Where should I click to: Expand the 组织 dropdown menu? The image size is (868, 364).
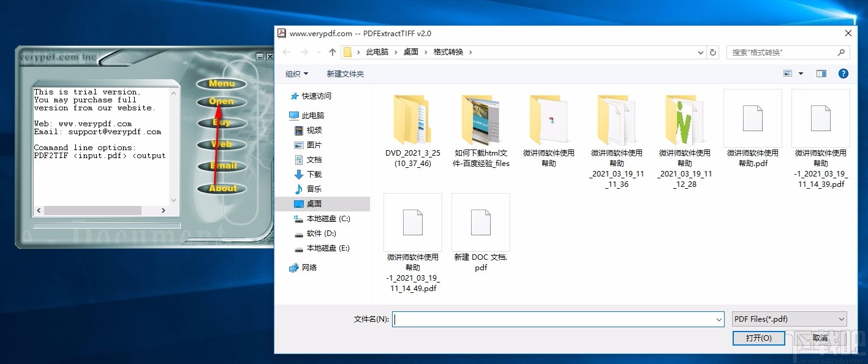coord(296,73)
